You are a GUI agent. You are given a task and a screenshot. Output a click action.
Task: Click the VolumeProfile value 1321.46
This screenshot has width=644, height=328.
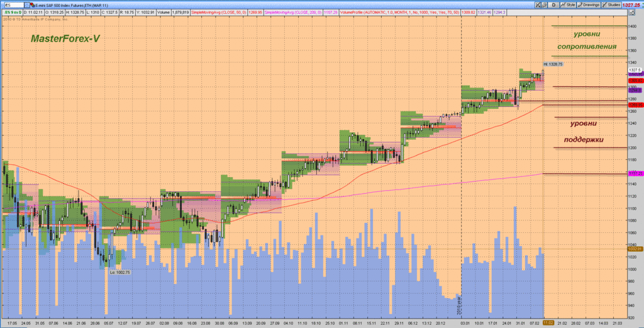click(485, 13)
